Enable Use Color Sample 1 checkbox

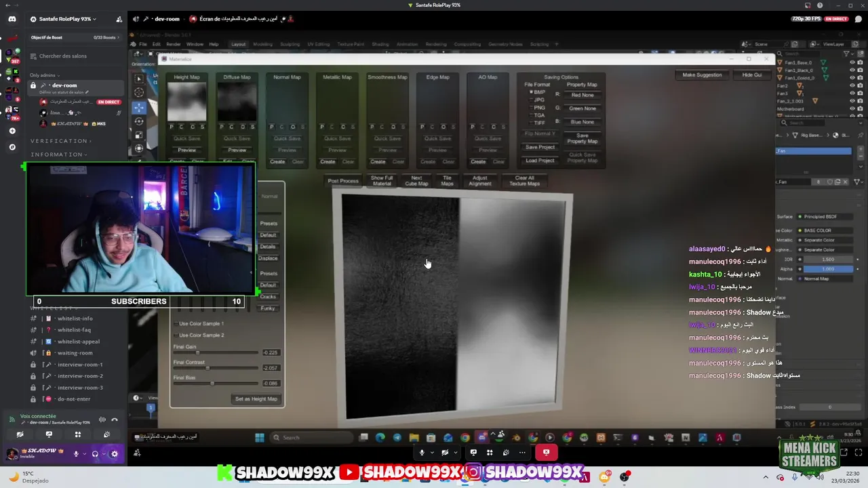click(176, 324)
